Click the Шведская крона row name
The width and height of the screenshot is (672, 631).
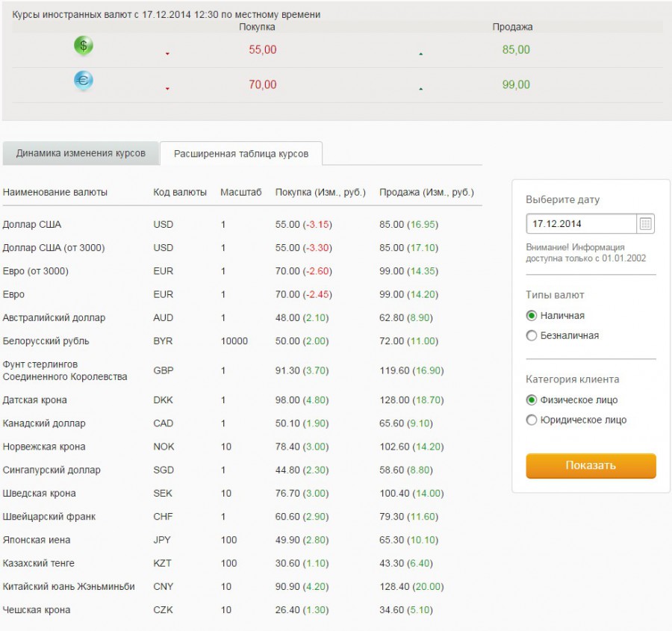40,494
